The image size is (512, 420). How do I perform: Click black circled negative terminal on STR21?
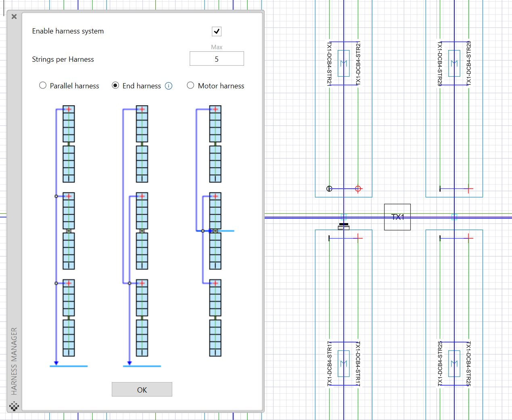point(329,188)
